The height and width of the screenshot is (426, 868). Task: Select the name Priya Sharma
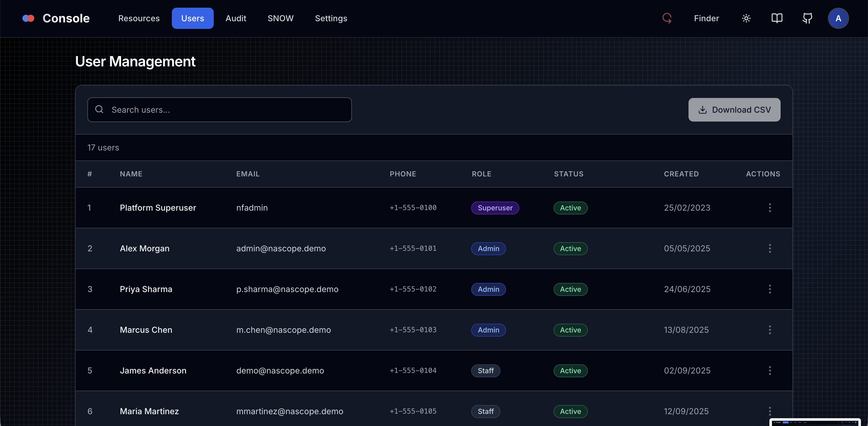[x=146, y=289]
